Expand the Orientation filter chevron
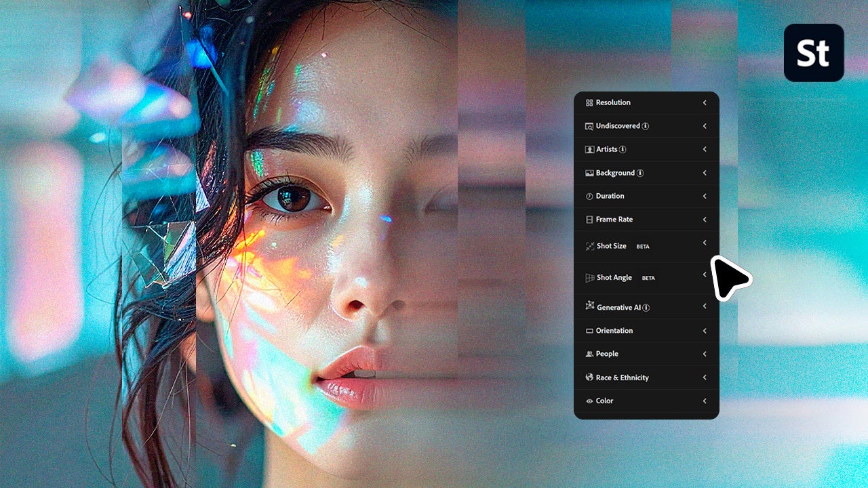 point(705,331)
